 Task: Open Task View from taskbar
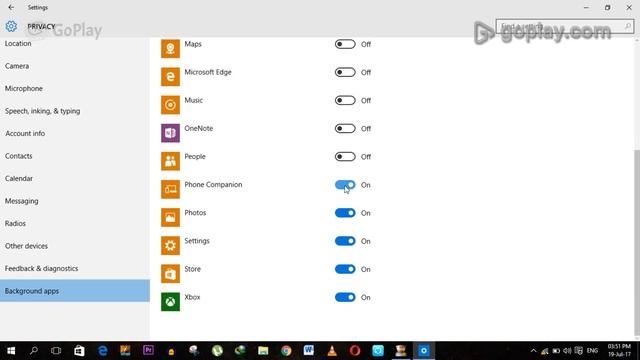56,351
